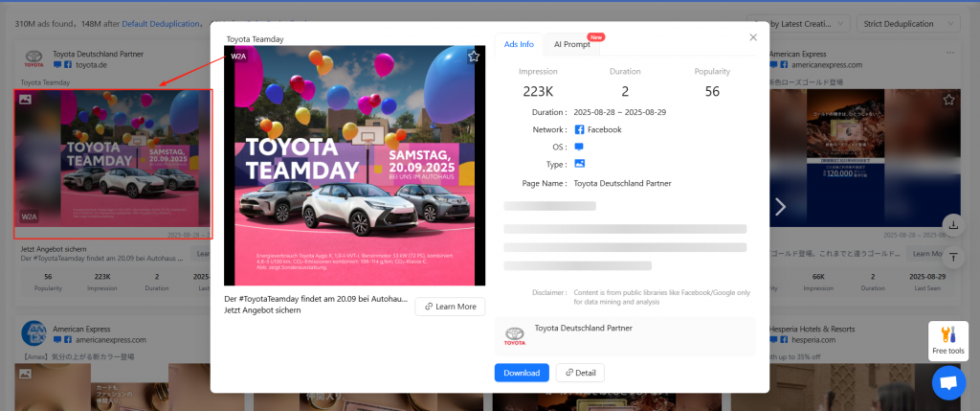Open the live chat bubble icon
This screenshot has width=980, height=411.
tap(948, 383)
